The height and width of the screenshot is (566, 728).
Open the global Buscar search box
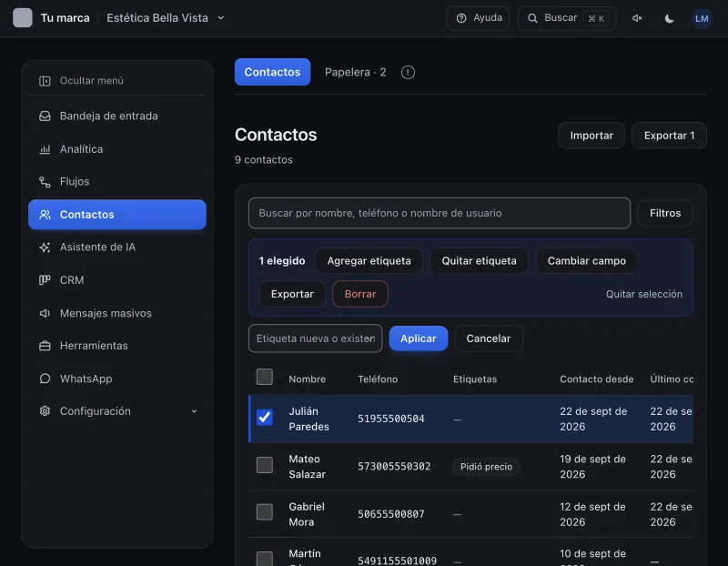567,18
